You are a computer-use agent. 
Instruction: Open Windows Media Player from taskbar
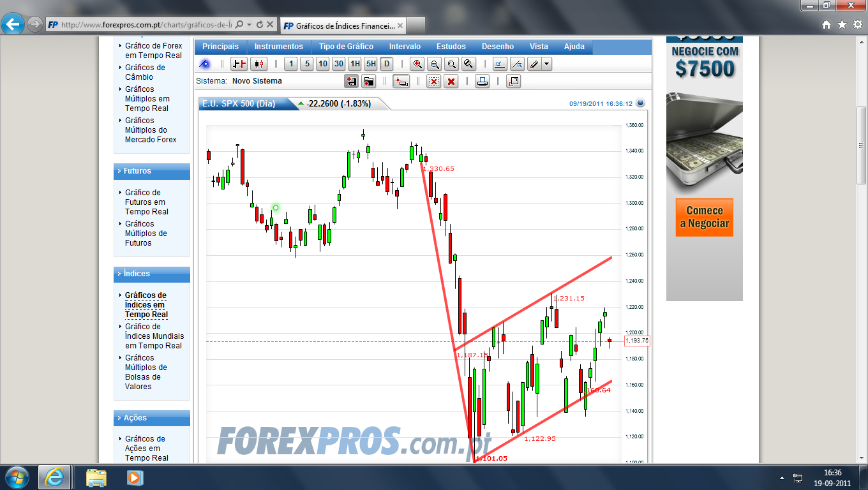[135, 477]
